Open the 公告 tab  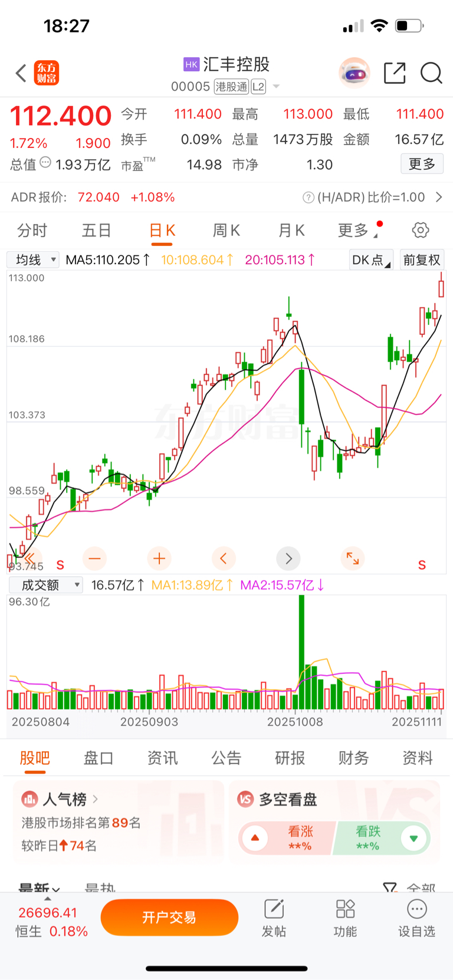226,758
